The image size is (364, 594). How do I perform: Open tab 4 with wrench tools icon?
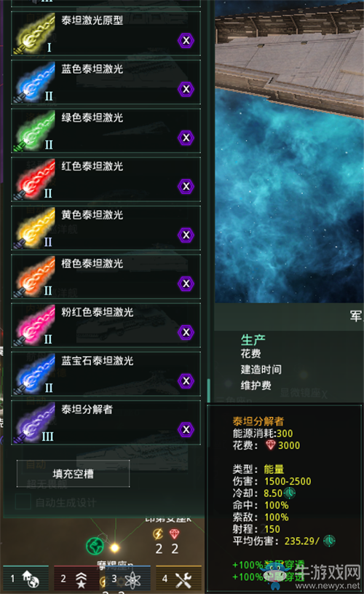coord(178,578)
